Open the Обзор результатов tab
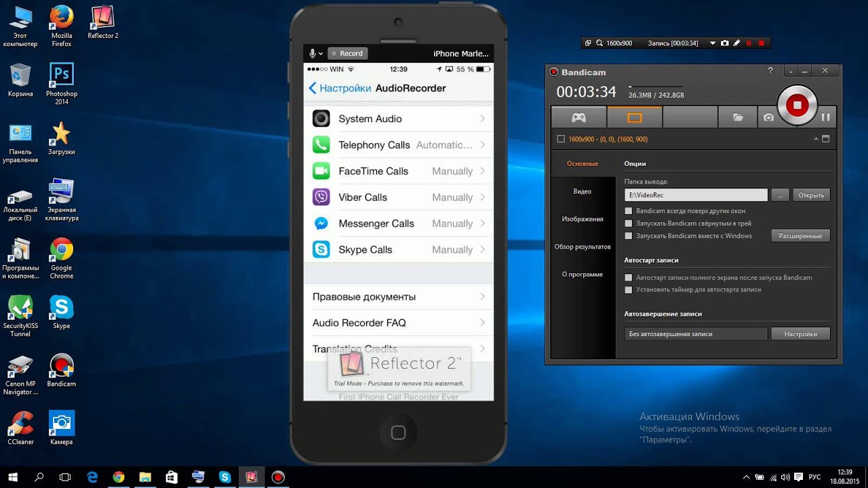Screen dimensions: 868x488 [583, 247]
